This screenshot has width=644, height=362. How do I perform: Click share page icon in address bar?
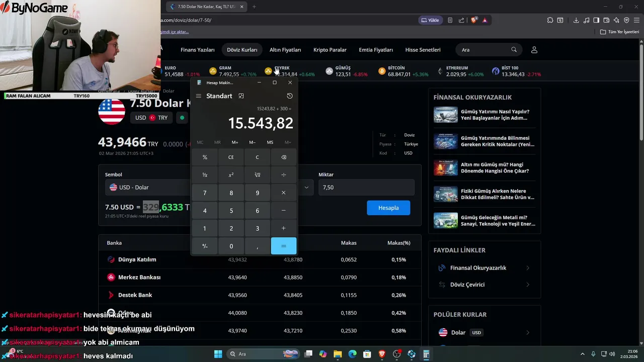(461, 20)
